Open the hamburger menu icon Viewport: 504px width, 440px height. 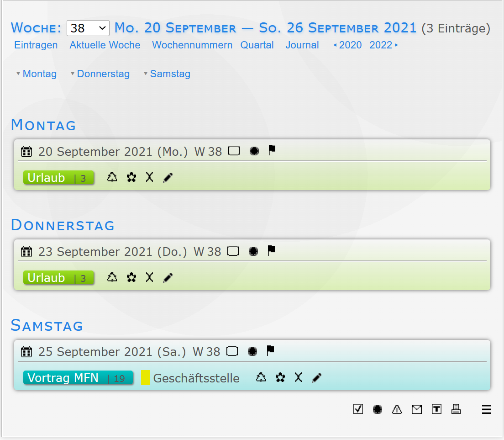(x=487, y=409)
